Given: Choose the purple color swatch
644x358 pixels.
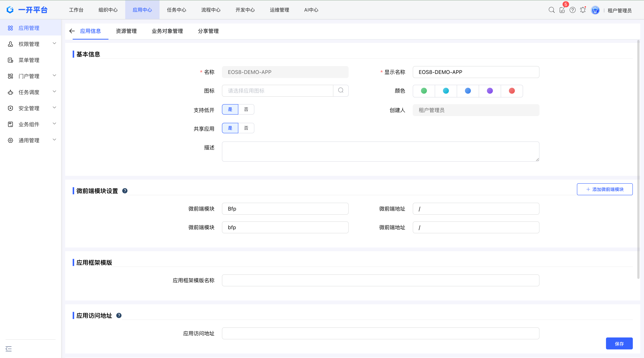Looking at the screenshot, I should pos(490,91).
